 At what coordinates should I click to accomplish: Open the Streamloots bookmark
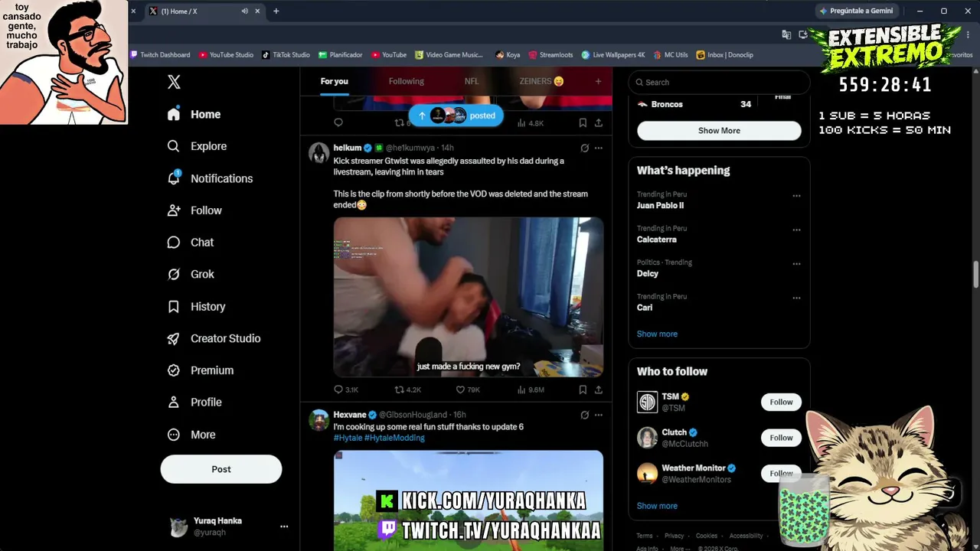tap(550, 55)
